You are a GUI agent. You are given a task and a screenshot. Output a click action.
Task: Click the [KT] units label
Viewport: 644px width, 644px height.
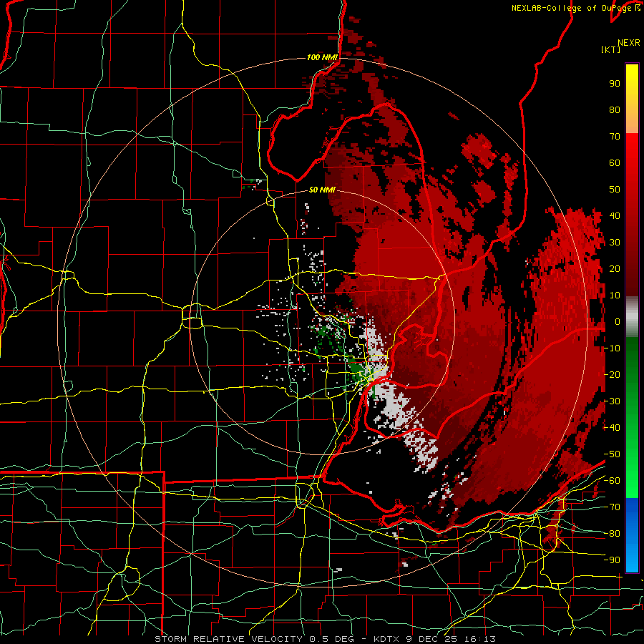[x=611, y=49]
